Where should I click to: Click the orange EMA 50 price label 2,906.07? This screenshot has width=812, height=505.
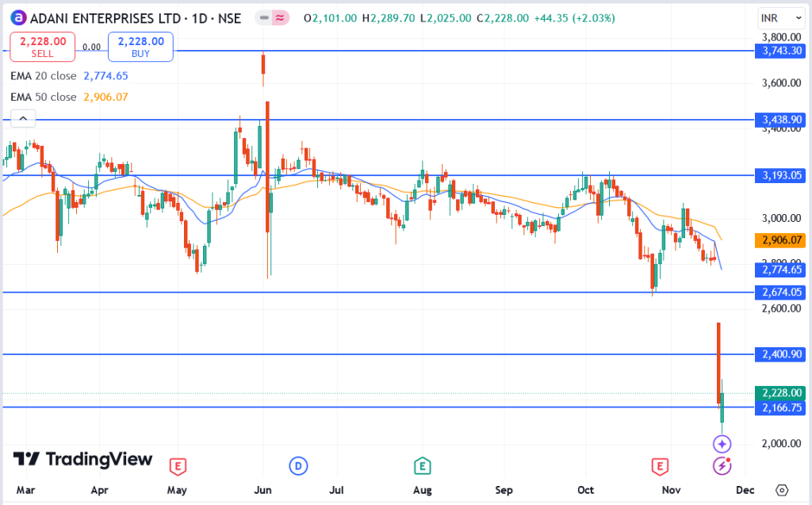(780, 240)
